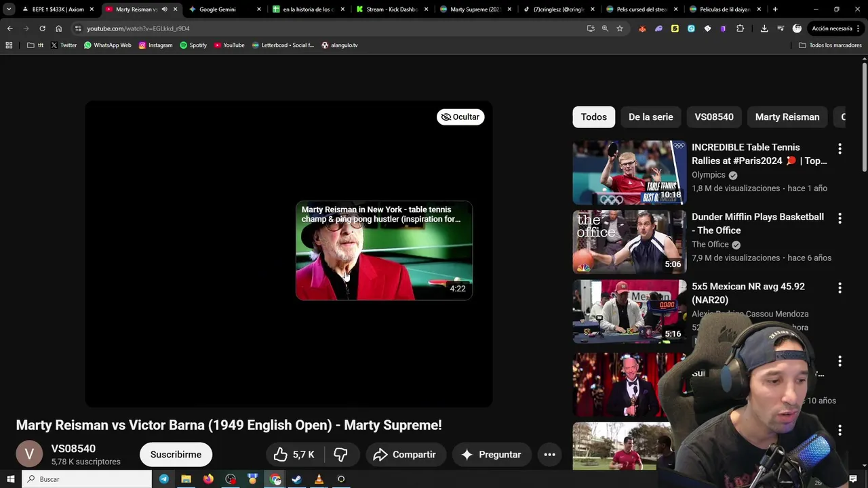Bookmark this page with star icon
Image resolution: width=868 pixels, height=488 pixels.
[x=619, y=28]
